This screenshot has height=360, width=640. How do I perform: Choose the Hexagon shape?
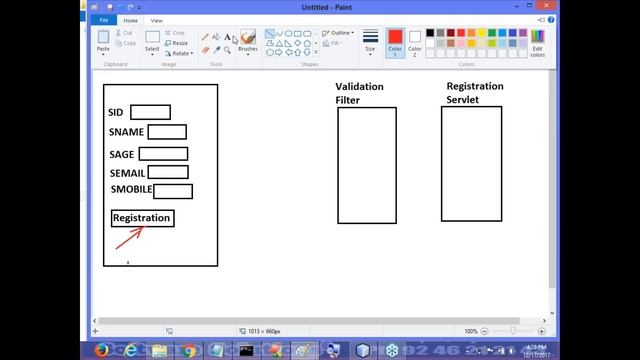point(270,52)
